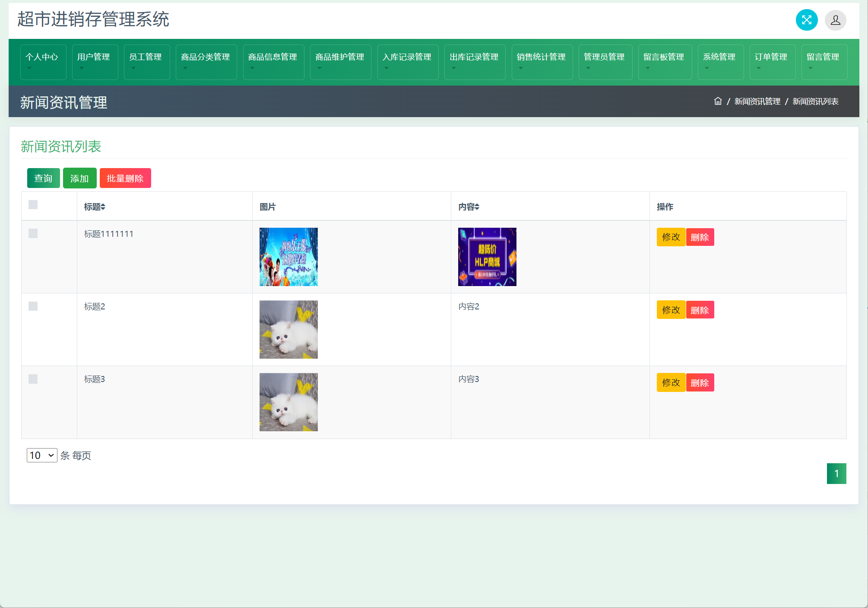Open the white kitten image for 标题2
Image resolution: width=868 pixels, height=608 pixels.
[x=288, y=329]
